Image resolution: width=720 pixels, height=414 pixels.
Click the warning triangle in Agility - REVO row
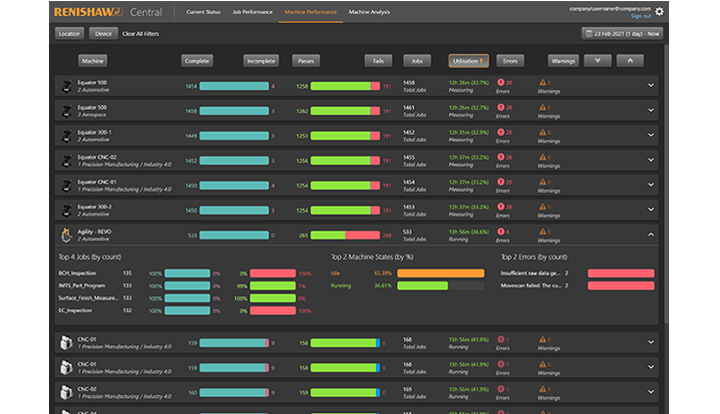543,231
